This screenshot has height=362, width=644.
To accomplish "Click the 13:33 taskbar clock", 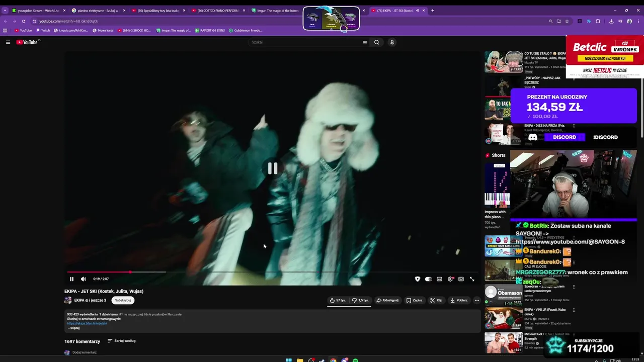I will (635, 359).
